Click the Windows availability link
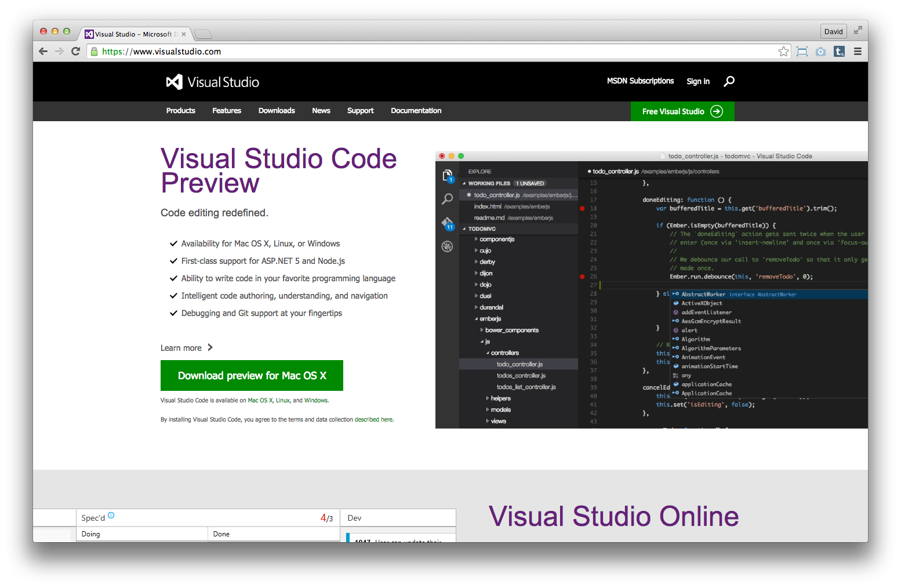Image resolution: width=901 pixels, height=588 pixels. click(316, 401)
